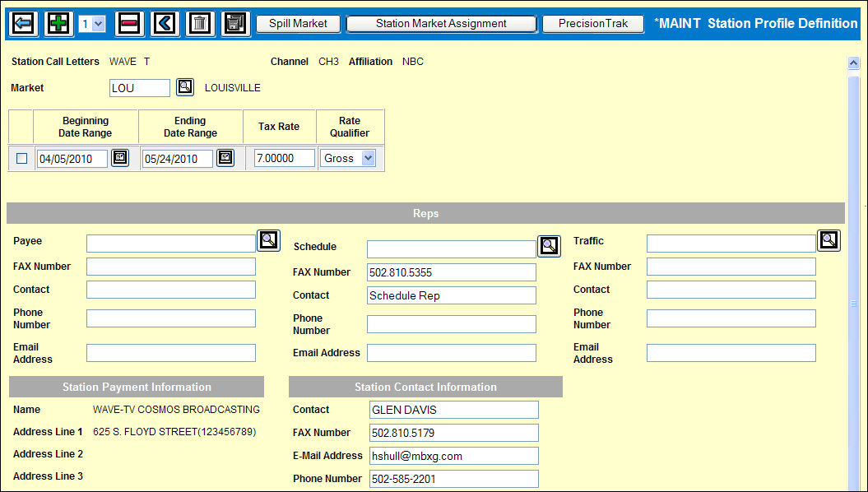This screenshot has width=868, height=492.
Task: Click the Spill Market button
Action: pyautogui.click(x=298, y=24)
